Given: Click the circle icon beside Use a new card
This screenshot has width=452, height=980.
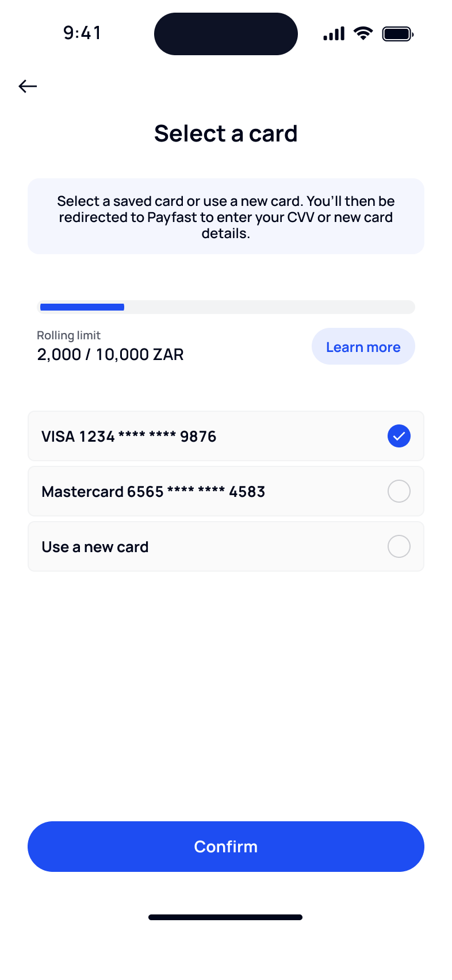Looking at the screenshot, I should pyautogui.click(x=399, y=546).
